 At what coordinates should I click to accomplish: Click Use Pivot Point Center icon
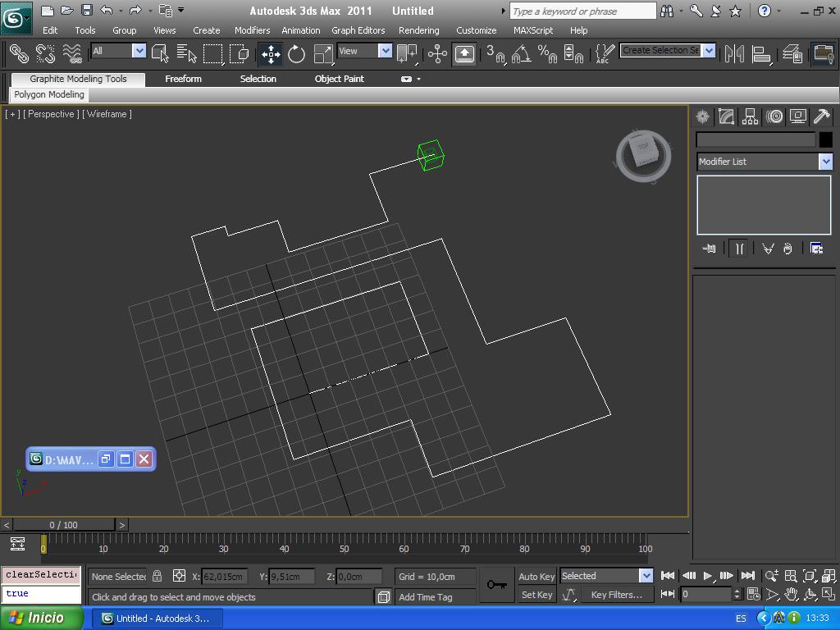(x=407, y=53)
